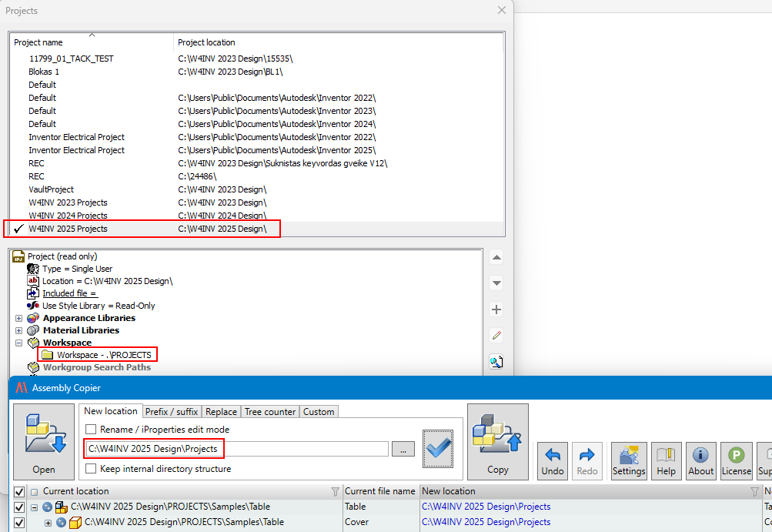
Task: Switch to the Prefix / suffix tab
Action: [x=172, y=412]
